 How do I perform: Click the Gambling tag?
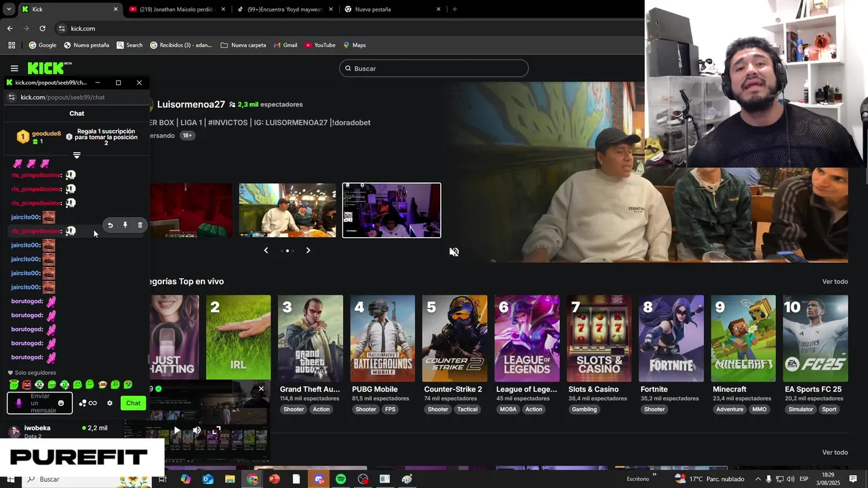(584, 409)
